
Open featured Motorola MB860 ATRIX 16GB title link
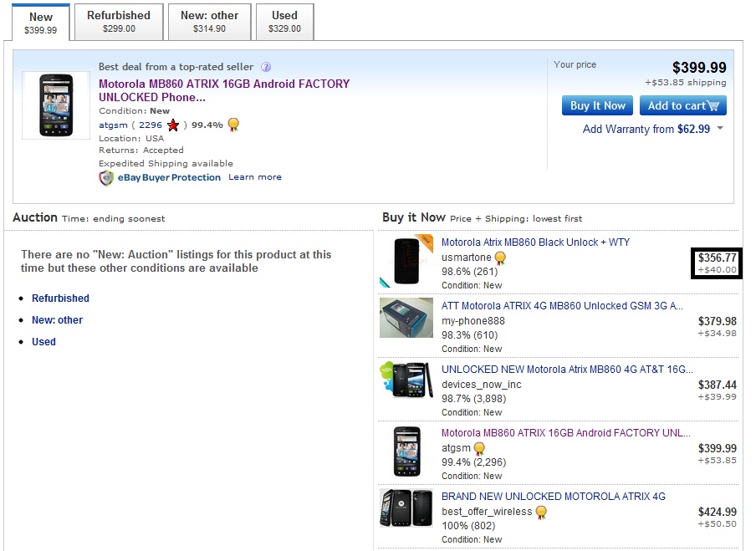(x=224, y=90)
